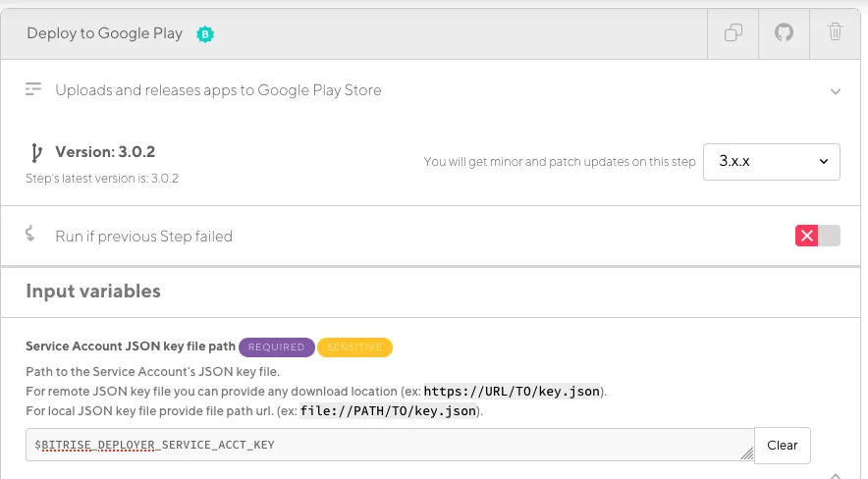The width and height of the screenshot is (868, 479).
Task: Click the green Bitrise verified badge
Action: [x=205, y=34]
